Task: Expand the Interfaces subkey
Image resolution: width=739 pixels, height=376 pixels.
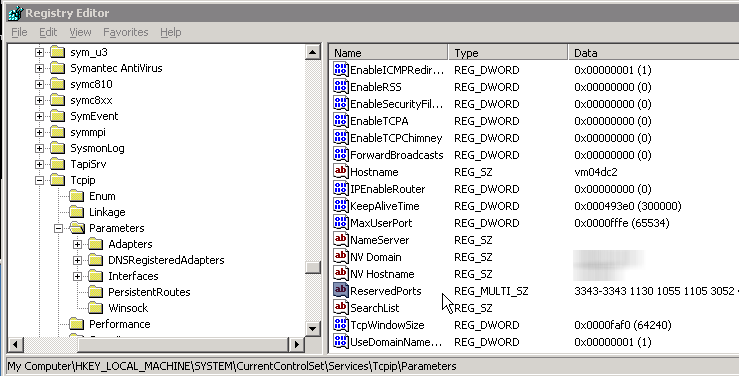Action: (x=77, y=276)
